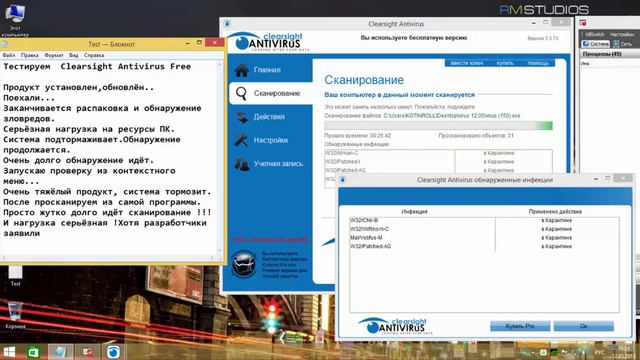Select W32/Patched-AG row in infections dialog
Image resolution: width=640 pixels, height=360 pixels.
point(484,246)
